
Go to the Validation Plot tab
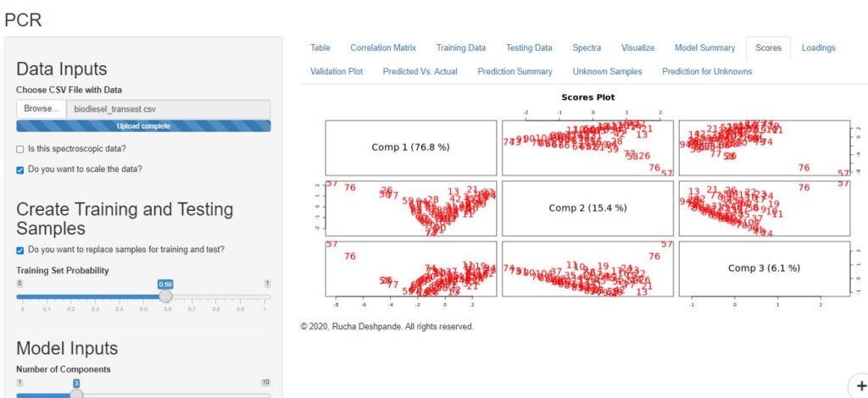click(x=337, y=72)
